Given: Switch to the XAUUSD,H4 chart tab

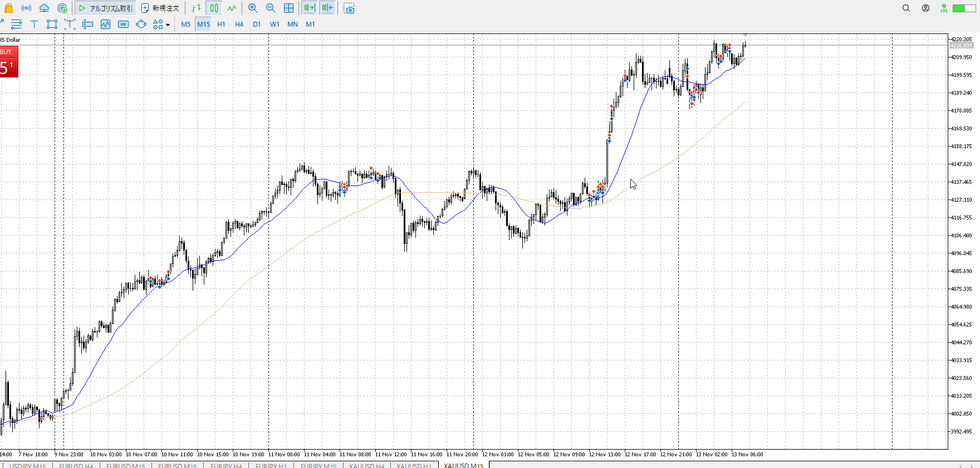Looking at the screenshot, I should click(x=366, y=465).
